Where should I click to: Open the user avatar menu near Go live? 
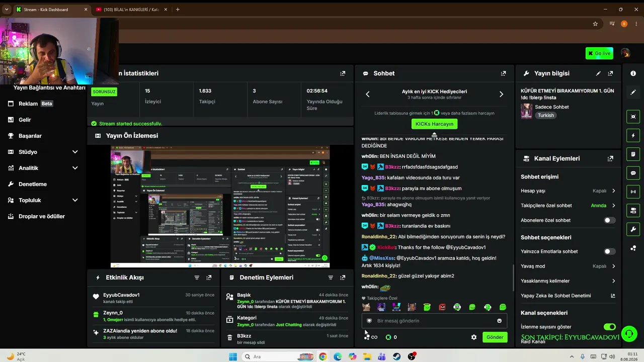coord(625,53)
